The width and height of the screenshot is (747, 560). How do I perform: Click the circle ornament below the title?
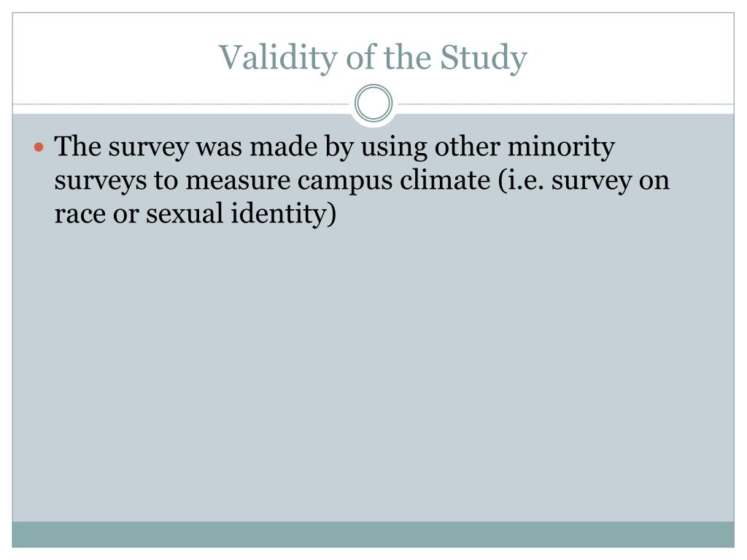[373, 104]
